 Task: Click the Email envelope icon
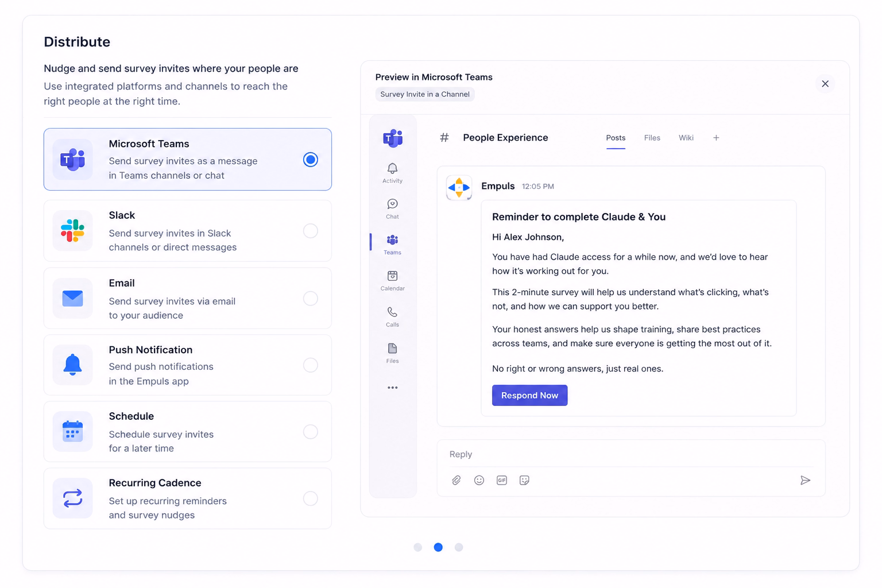coord(72,299)
